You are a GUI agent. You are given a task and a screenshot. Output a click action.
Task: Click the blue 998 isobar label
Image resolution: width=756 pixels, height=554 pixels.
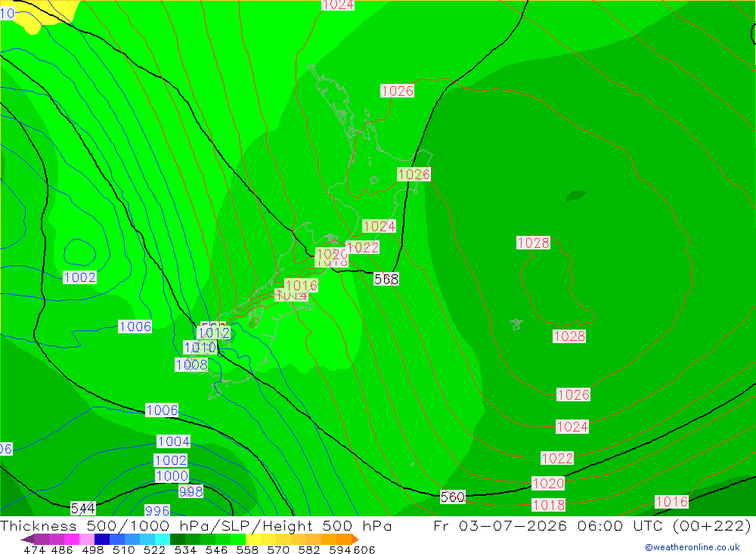(191, 491)
